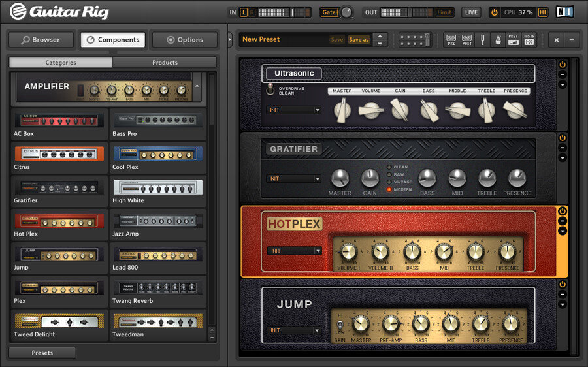Viewport: 588px width, 367px height.
Task: Expand the Gratifier module options arrow
Action: (x=563, y=158)
